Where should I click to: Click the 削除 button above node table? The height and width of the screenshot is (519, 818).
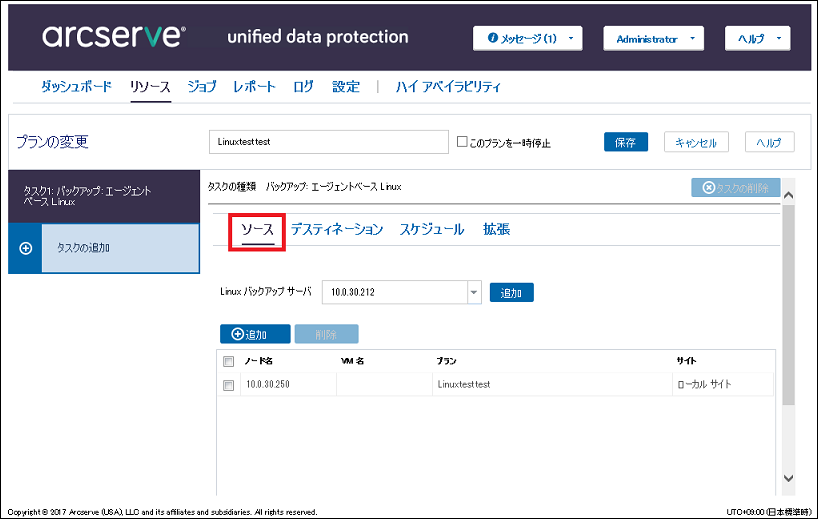point(326,334)
